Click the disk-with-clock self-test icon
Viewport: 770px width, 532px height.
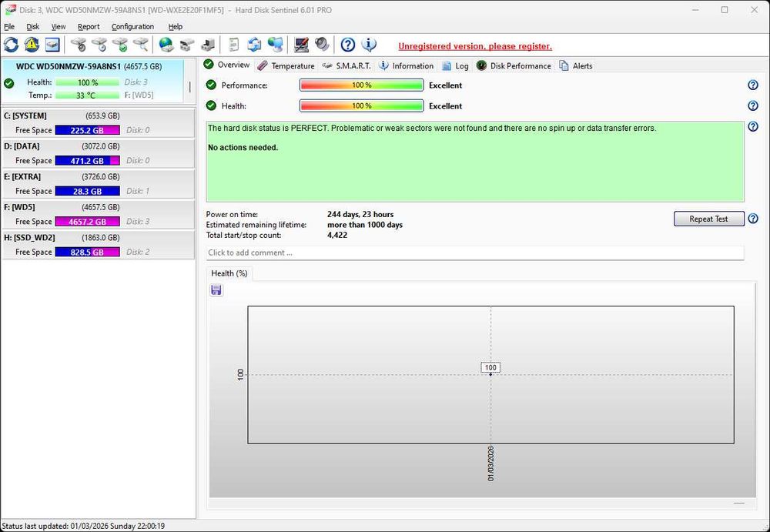click(x=99, y=45)
